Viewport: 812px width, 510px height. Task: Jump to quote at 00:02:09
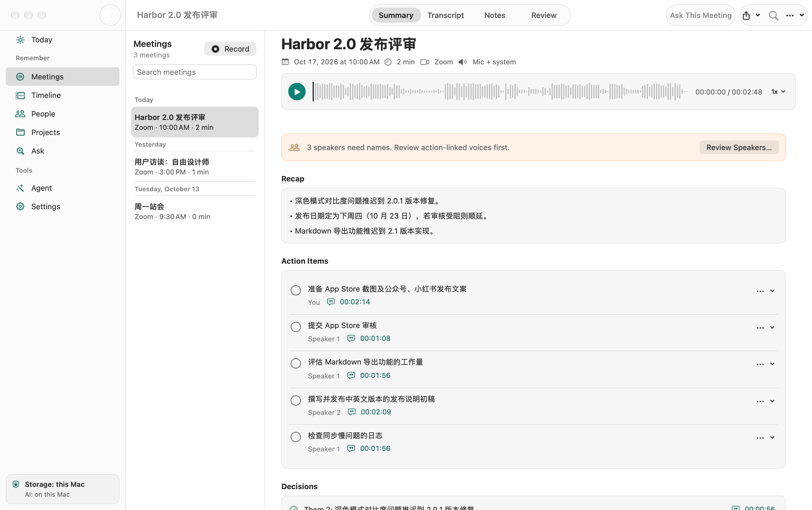pyautogui.click(x=369, y=412)
